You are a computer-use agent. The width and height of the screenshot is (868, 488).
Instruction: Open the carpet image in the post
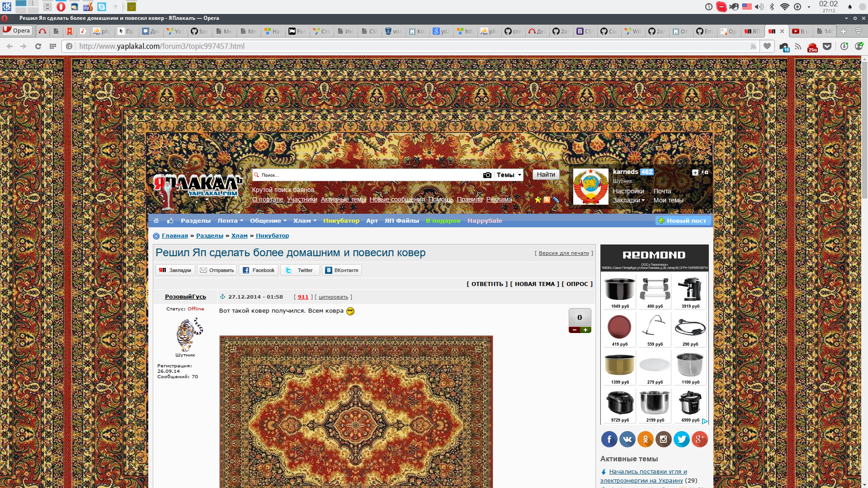[x=356, y=412]
